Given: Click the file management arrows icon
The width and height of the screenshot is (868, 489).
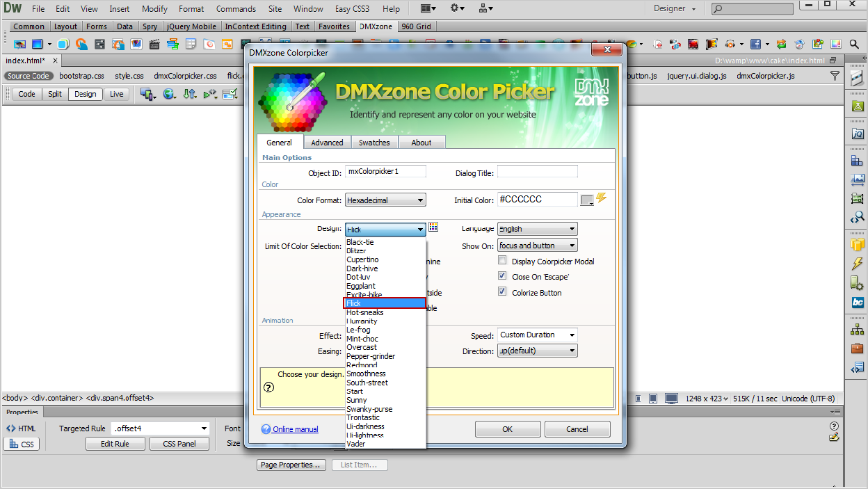Looking at the screenshot, I should coord(190,94).
